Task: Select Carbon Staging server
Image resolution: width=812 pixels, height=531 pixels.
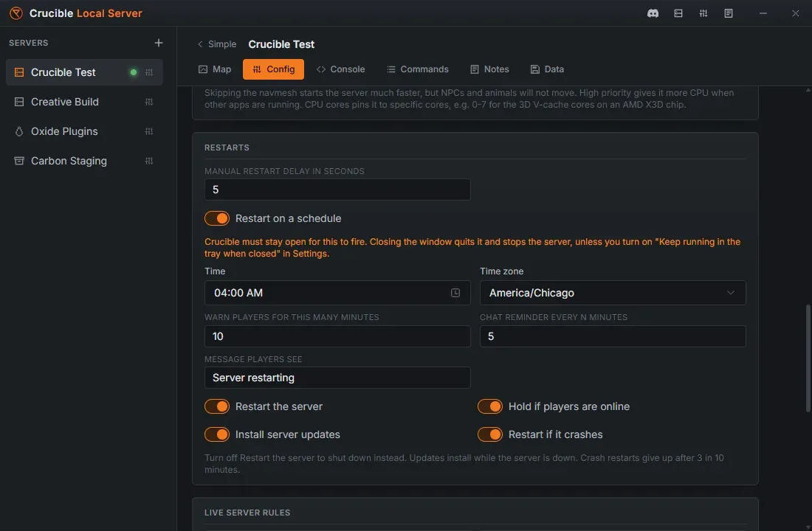Action: 84,161
